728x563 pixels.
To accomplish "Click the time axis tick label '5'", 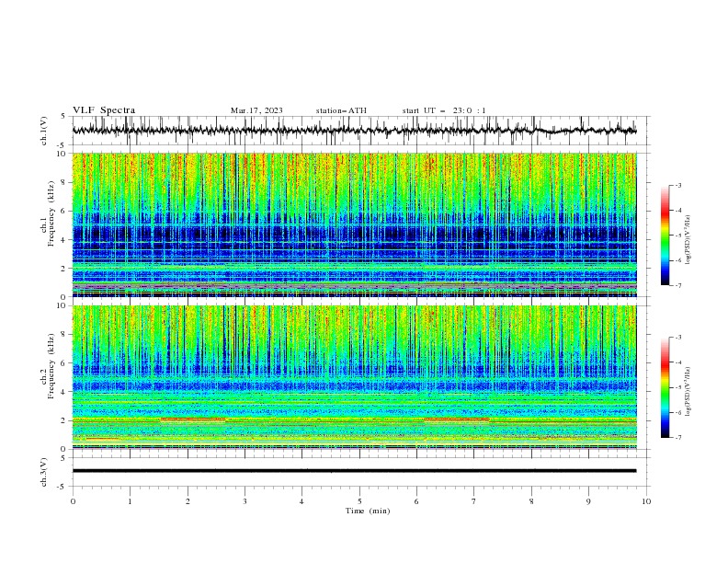I will pyautogui.click(x=359, y=501).
